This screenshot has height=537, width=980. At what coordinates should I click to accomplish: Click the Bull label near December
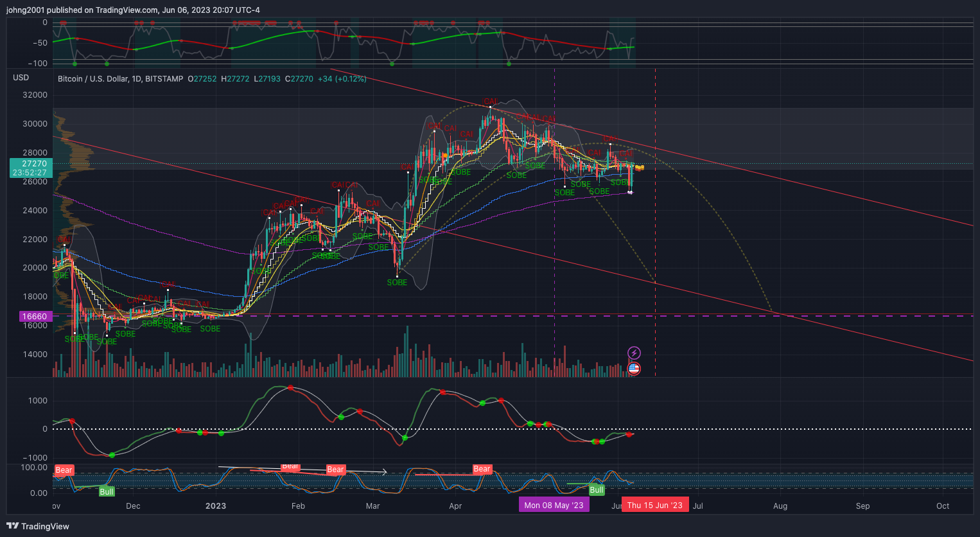click(x=107, y=491)
